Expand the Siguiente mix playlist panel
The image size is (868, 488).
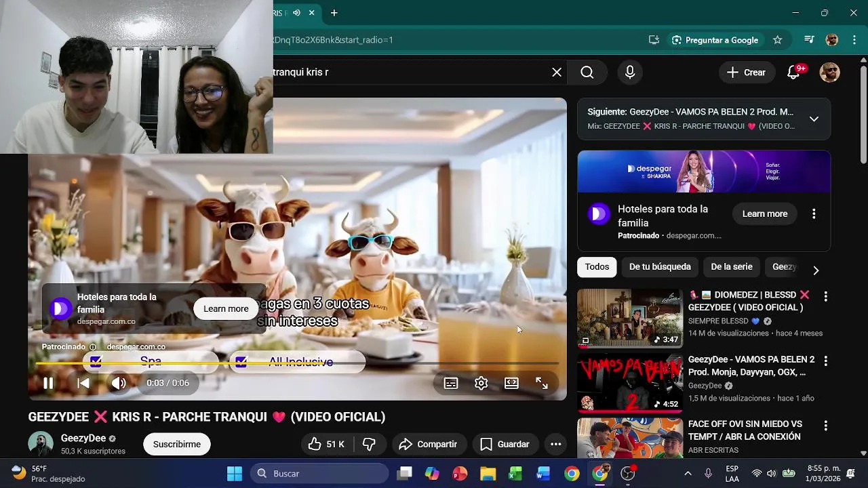click(x=814, y=119)
